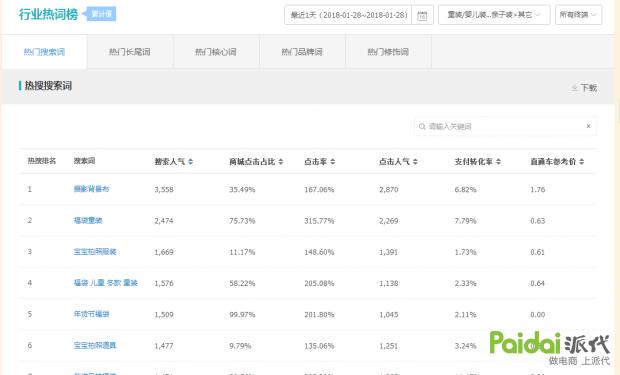Viewport: 620px width, 375px height.
Task: Select the 11.17% mall click share cell
Action: click(242, 252)
